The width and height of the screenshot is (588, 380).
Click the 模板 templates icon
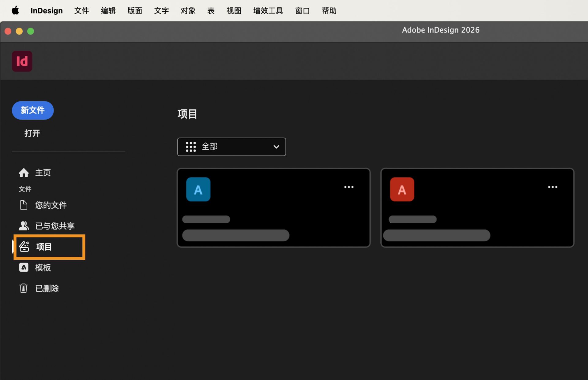point(24,267)
